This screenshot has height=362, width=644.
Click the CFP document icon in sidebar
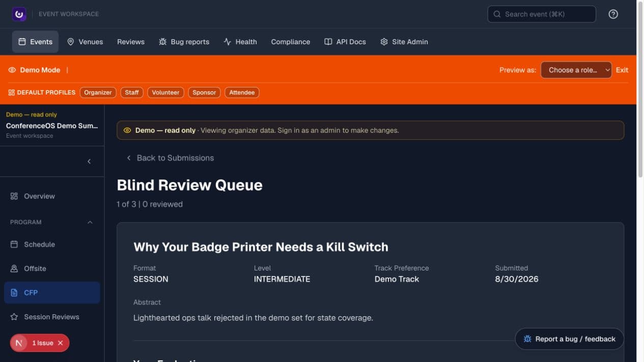click(x=14, y=293)
